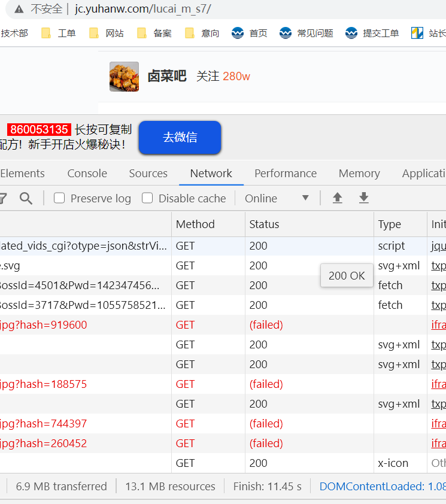Click the search magnifier icon in Network toolbar
The width and height of the screenshot is (446, 504).
tap(26, 198)
